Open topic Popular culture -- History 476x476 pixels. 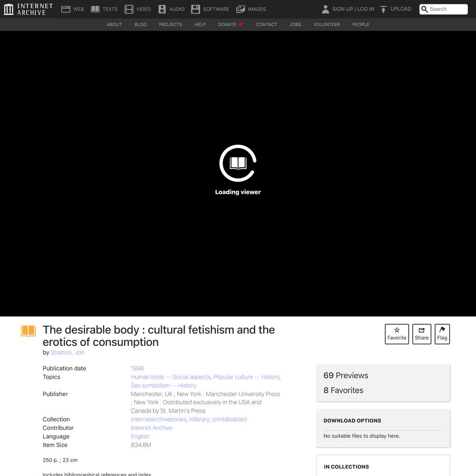(246, 377)
